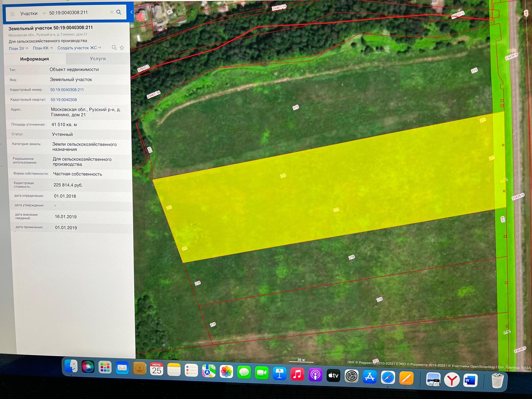Open Calendar from the Dock

[x=157, y=369]
